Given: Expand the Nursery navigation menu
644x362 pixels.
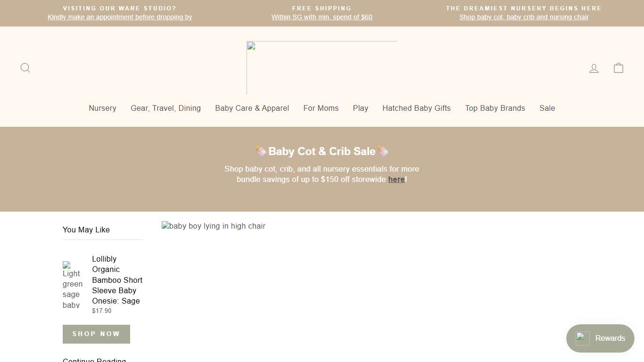Looking at the screenshot, I should (102, 108).
